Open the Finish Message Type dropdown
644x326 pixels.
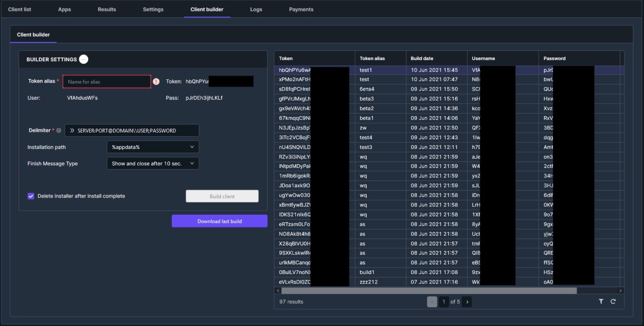pos(153,163)
